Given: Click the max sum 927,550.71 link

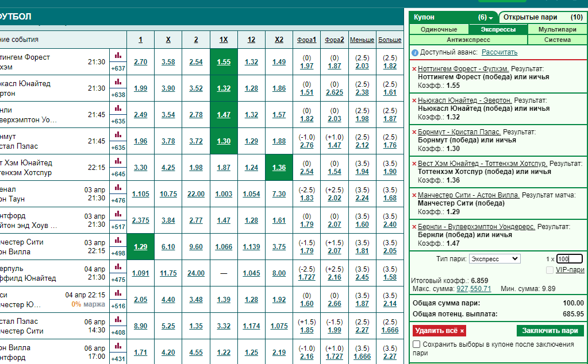Looking at the screenshot, I should (x=474, y=289).
